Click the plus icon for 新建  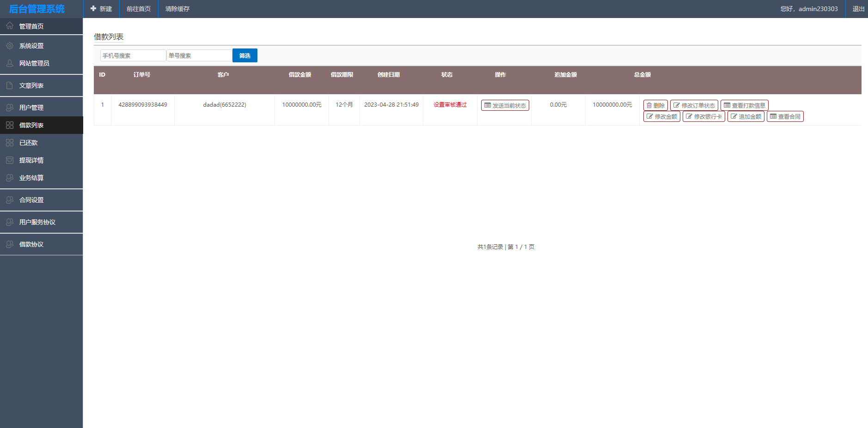point(93,9)
